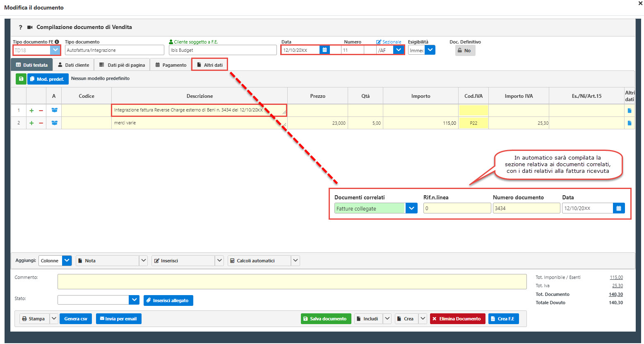Click the Qtà cell 5,00
644x344 pixels.
tap(365, 123)
